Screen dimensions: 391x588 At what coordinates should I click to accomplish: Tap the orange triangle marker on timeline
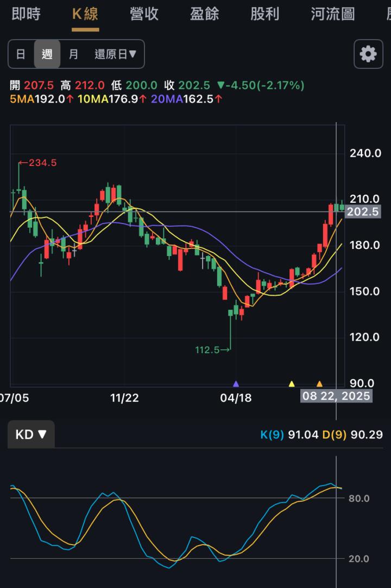pyautogui.click(x=319, y=384)
